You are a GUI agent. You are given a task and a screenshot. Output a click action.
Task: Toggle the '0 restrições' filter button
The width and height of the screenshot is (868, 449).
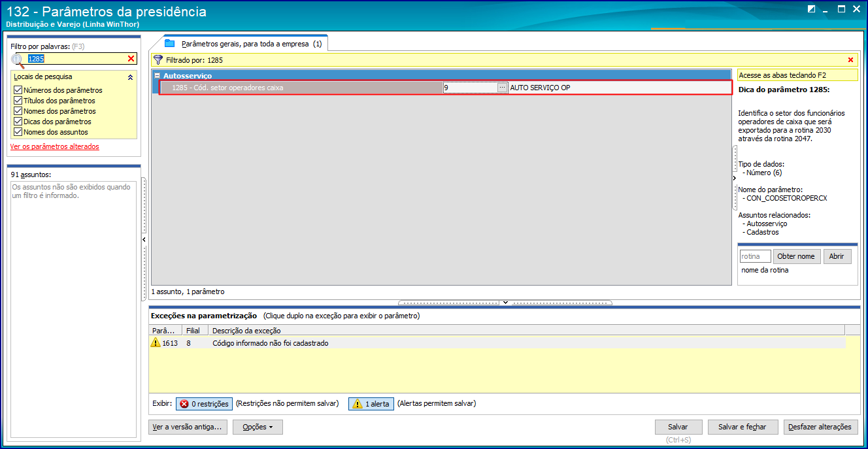pos(204,404)
